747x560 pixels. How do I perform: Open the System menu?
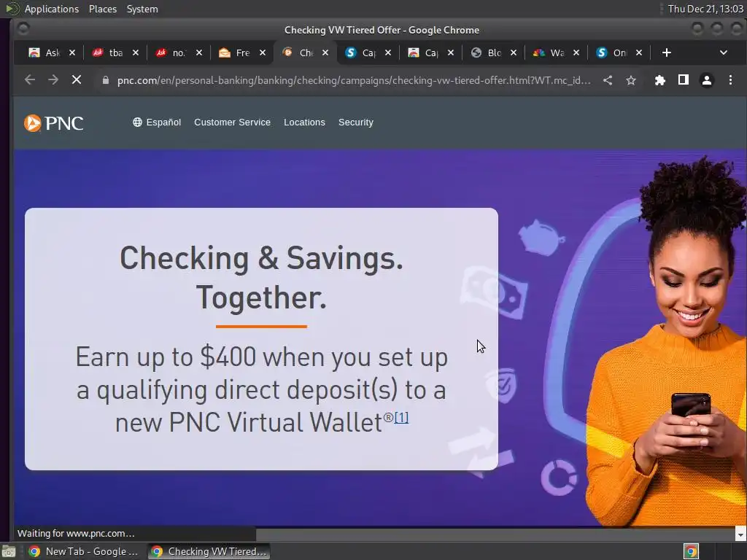point(142,9)
